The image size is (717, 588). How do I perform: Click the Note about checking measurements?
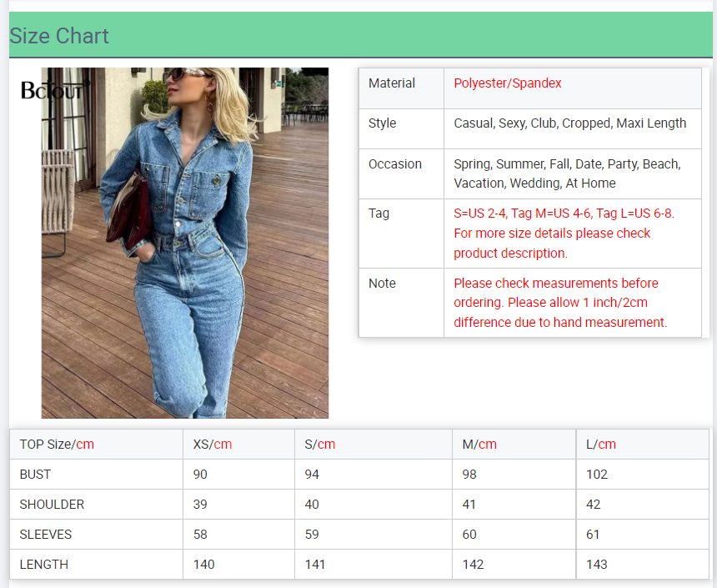(x=560, y=303)
